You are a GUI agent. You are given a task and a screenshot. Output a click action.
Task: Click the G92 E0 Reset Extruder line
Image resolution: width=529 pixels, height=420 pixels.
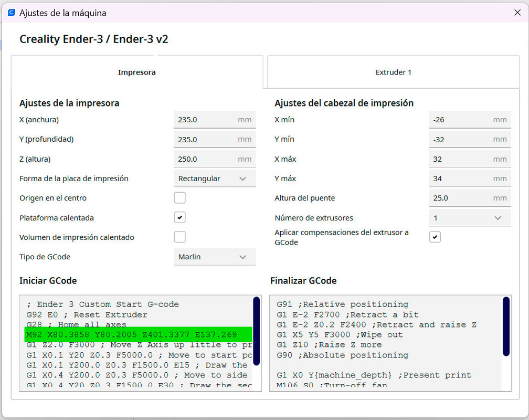click(87, 314)
